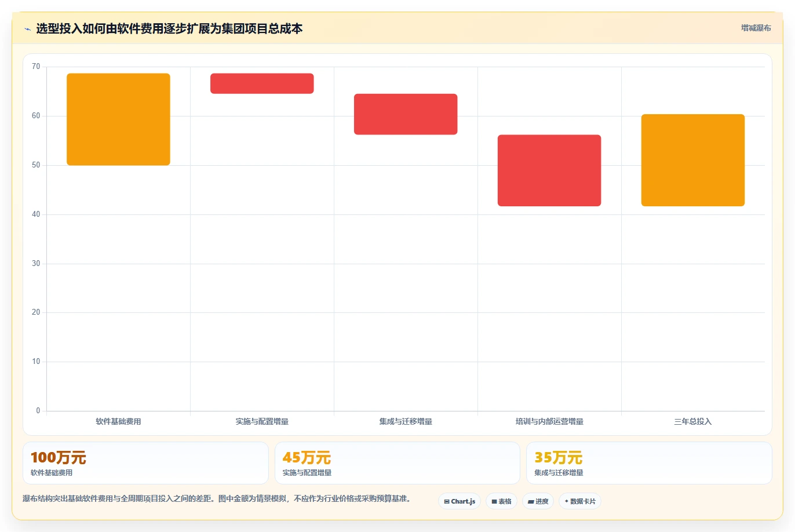Viewport: 795px width, 532px height.
Task: Select the Chart.js tag chip
Action: (x=460, y=501)
